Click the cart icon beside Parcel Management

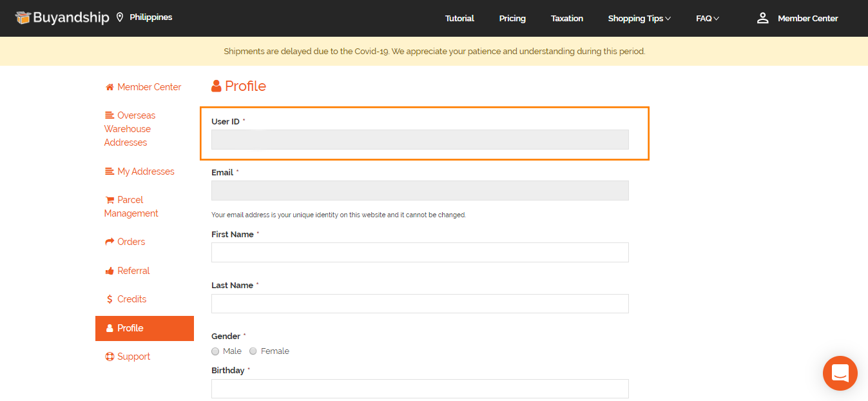[110, 200]
